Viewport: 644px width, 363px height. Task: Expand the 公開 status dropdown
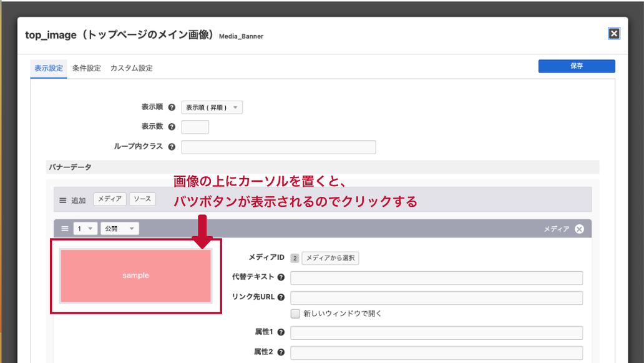tap(121, 229)
